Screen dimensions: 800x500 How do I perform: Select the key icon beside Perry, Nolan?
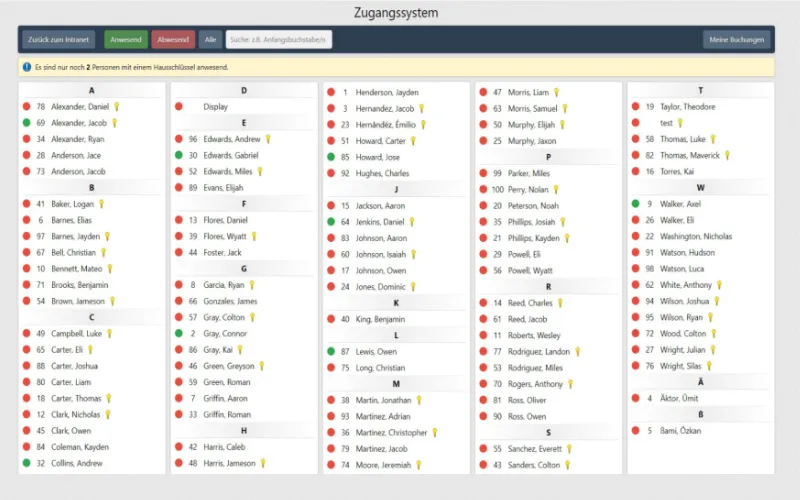tap(558, 189)
